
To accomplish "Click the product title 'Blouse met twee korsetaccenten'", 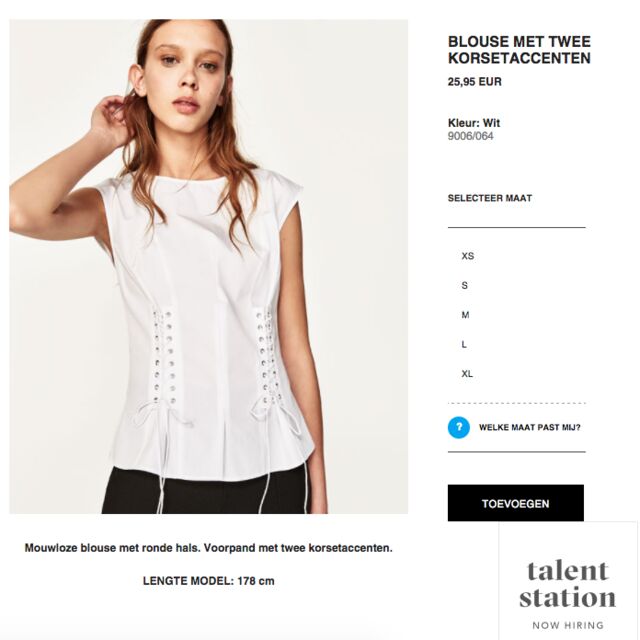I will pos(519,50).
